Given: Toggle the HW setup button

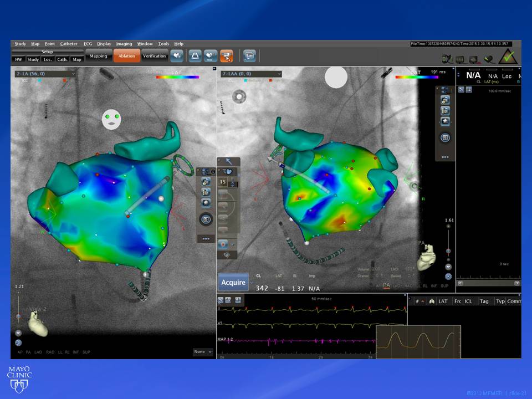Looking at the screenshot, I should 18,59.
